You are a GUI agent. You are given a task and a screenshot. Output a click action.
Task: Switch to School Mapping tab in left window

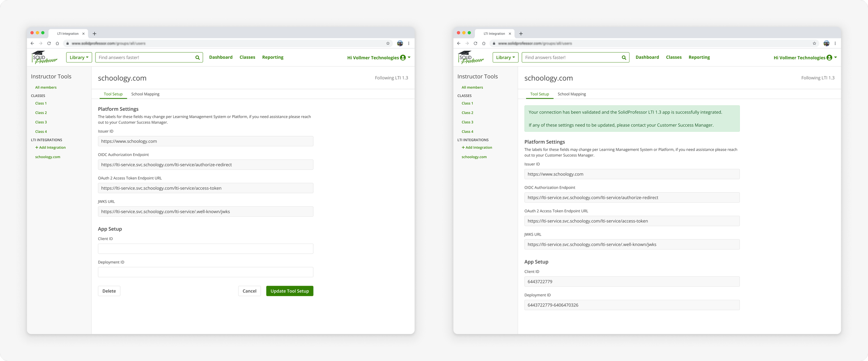click(145, 94)
